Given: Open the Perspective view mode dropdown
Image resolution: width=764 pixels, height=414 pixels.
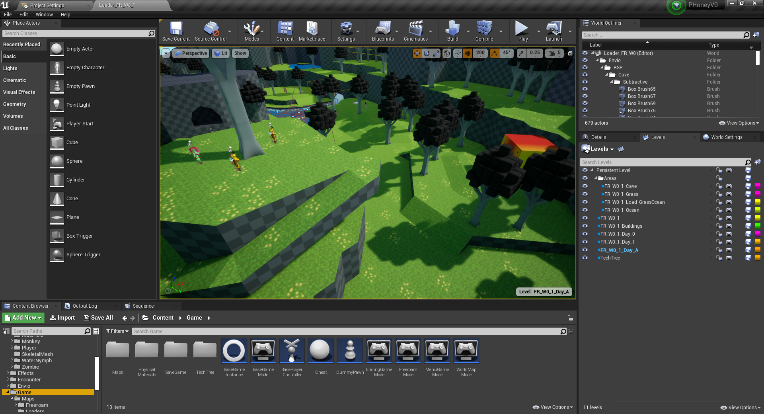Looking at the screenshot, I should click(191, 53).
